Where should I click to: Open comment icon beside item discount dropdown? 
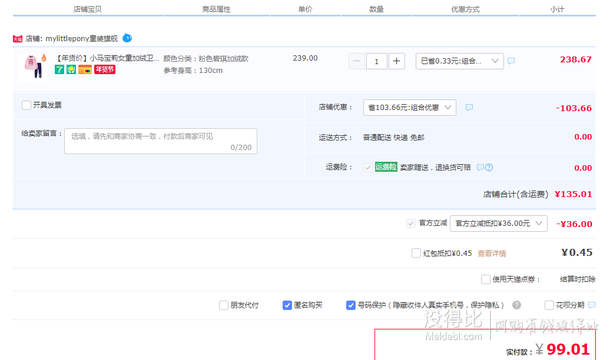[511, 61]
